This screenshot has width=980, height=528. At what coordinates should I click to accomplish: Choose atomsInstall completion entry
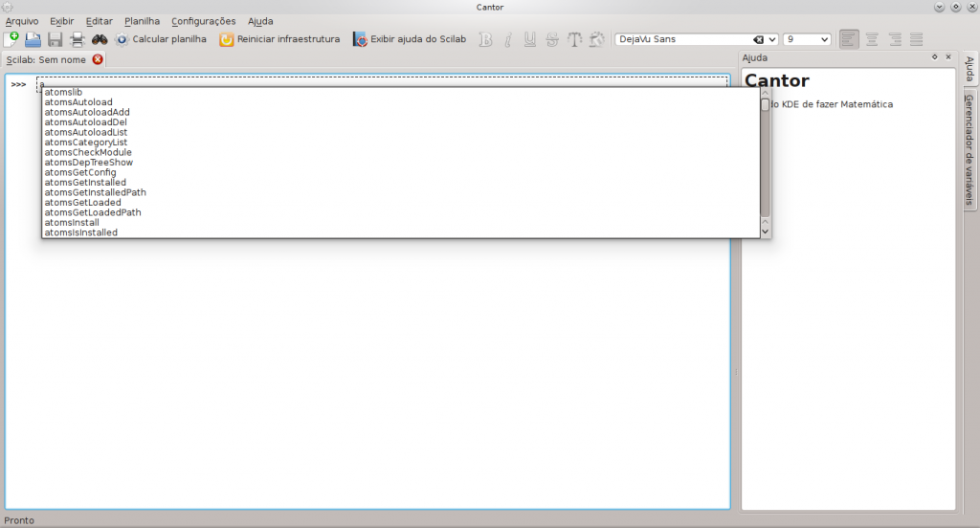click(x=401, y=223)
